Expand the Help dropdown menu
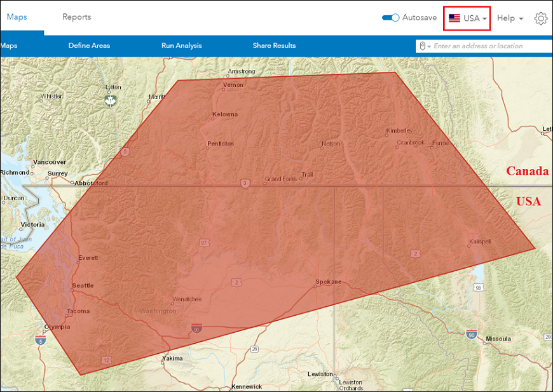 (510, 18)
